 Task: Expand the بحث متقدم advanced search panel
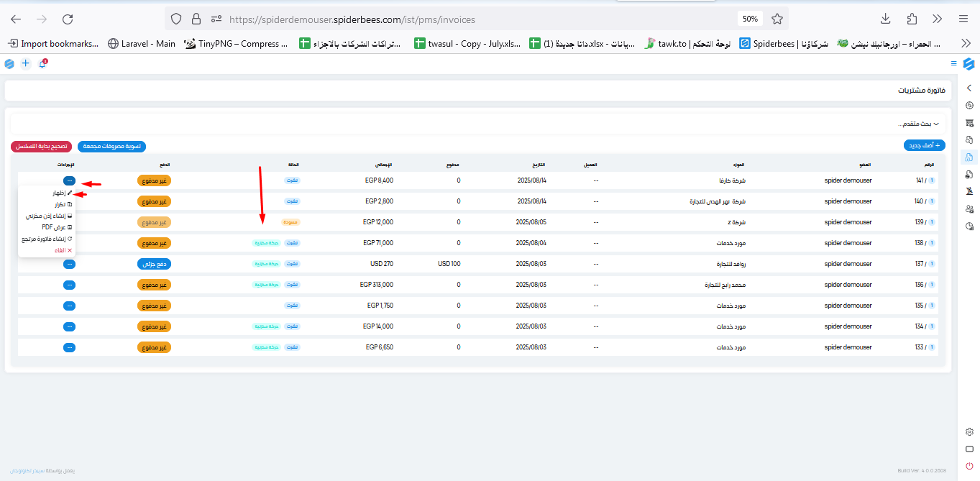[x=918, y=124]
